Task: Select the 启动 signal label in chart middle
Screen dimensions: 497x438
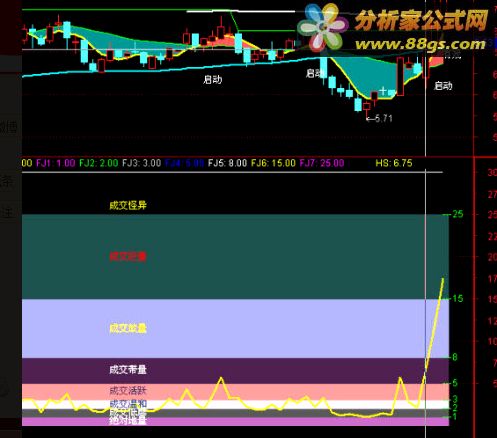Action: pos(213,79)
